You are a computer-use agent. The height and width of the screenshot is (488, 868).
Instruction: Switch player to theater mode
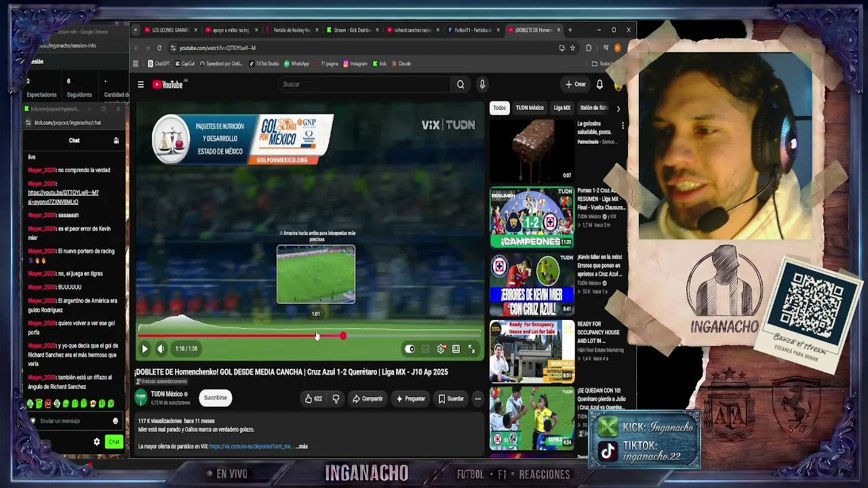point(456,349)
